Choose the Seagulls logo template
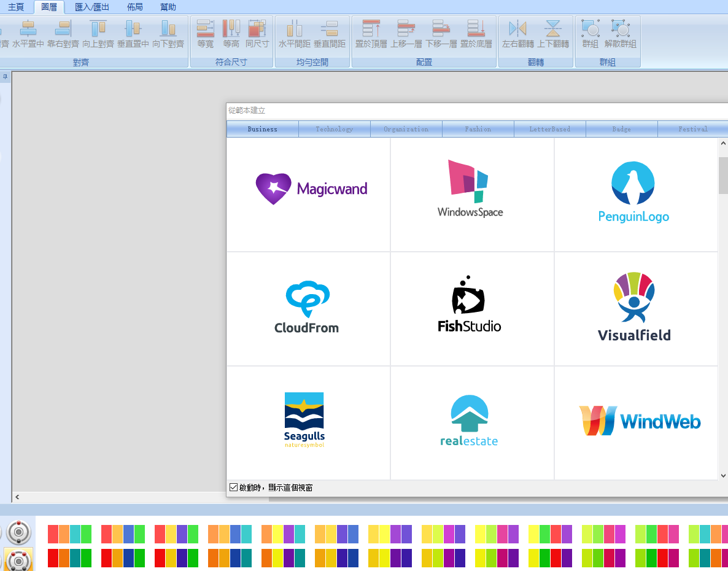 [x=308, y=422]
